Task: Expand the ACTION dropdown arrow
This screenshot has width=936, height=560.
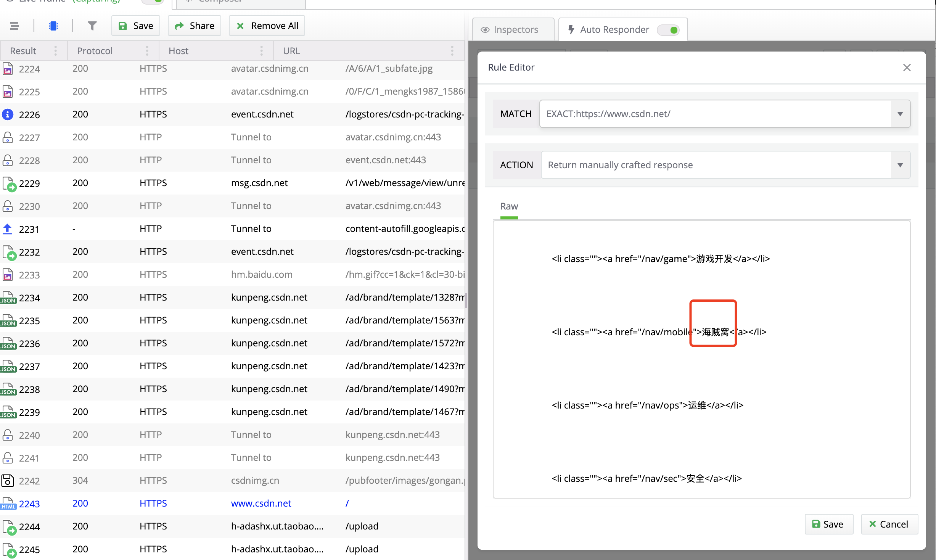Action: (x=900, y=165)
